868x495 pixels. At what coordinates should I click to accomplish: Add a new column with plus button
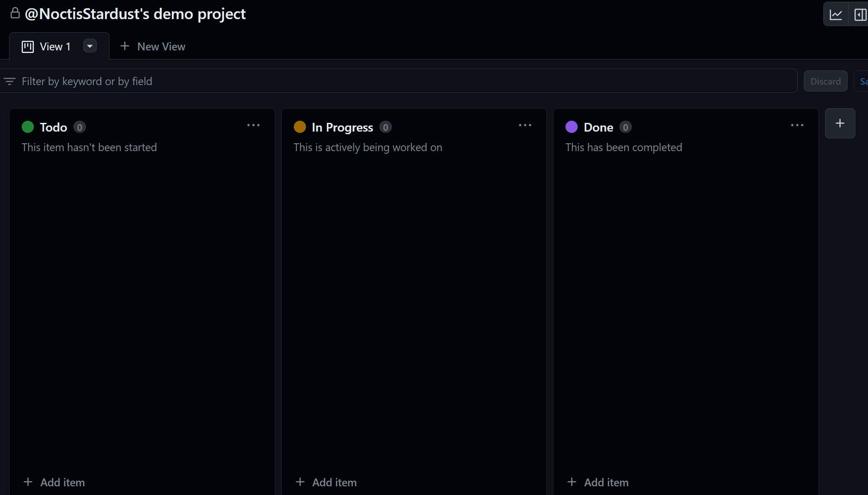click(x=840, y=123)
